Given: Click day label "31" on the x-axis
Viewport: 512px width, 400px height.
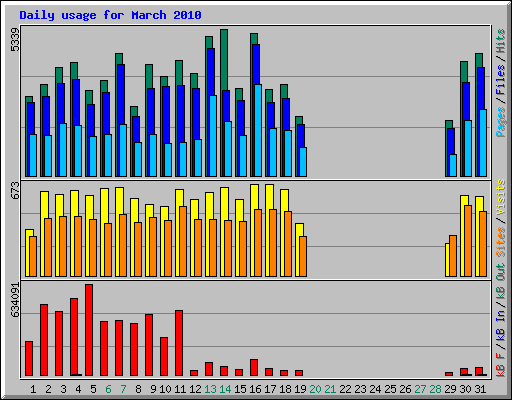Looking at the screenshot, I should click(480, 389).
